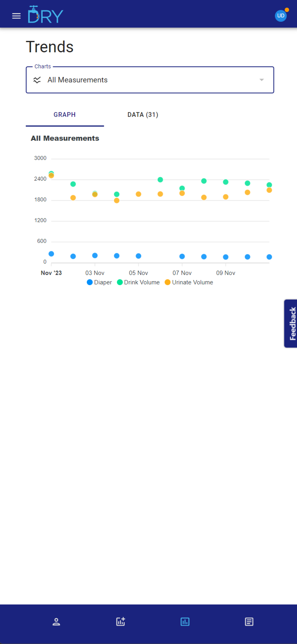Click the '3000' y-axis label
The width and height of the screenshot is (297, 644).
point(40,158)
